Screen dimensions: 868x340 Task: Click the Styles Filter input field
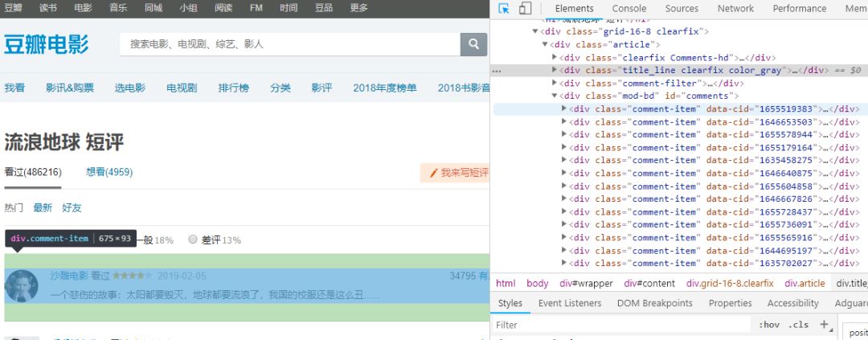click(x=621, y=325)
